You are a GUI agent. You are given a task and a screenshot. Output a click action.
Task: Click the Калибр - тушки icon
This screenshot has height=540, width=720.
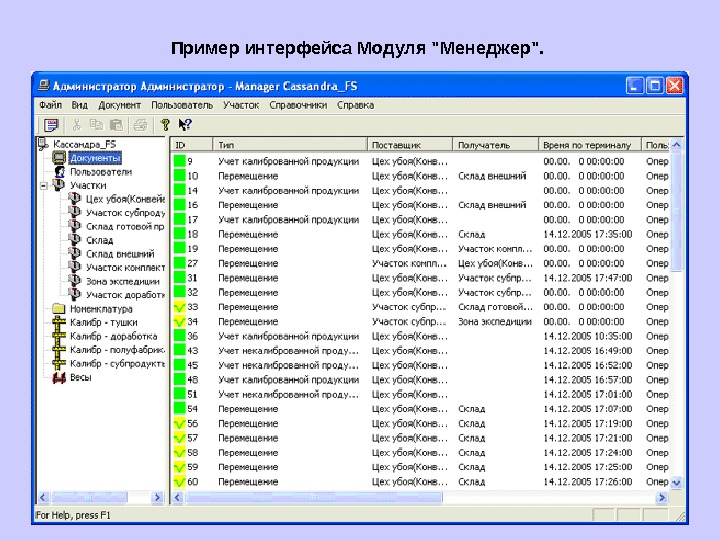pos(59,323)
